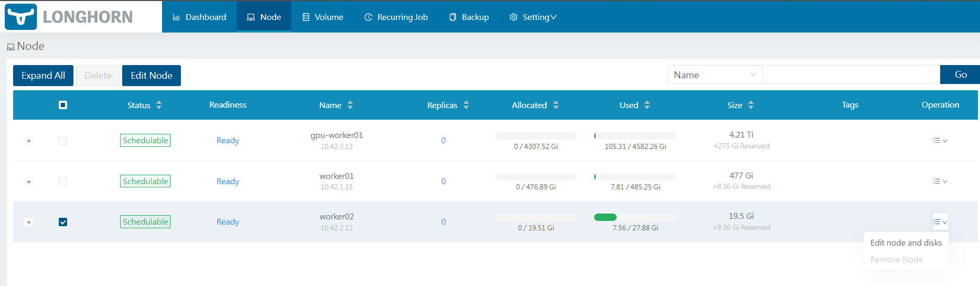Expand the worker01 row with plus
The width and height of the screenshot is (980, 286).
29,182
